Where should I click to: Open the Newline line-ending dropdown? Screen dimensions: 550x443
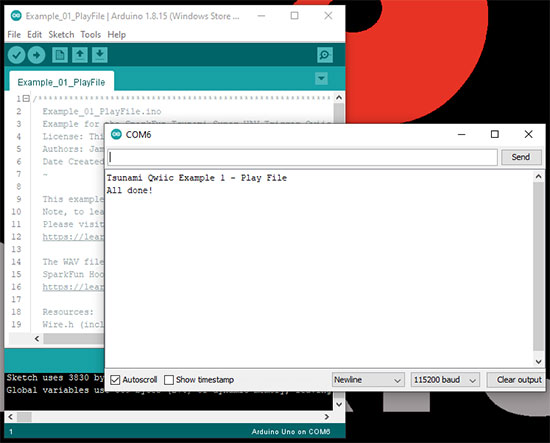coord(368,380)
